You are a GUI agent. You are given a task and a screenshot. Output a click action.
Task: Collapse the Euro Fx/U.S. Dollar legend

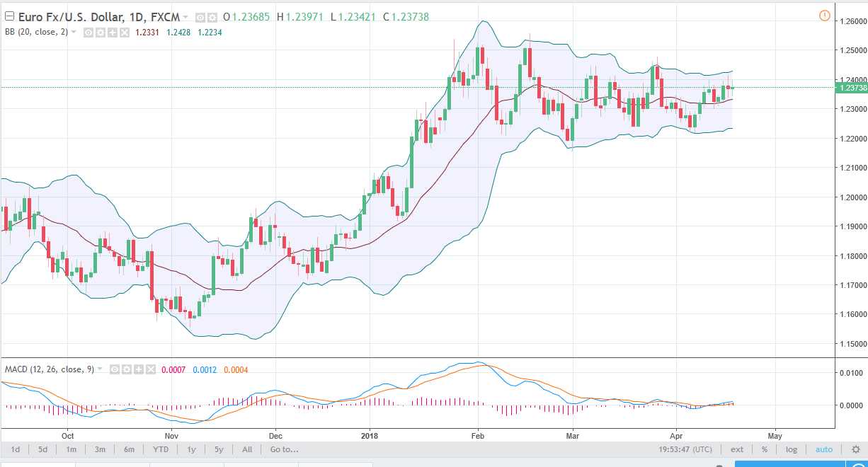click(x=9, y=16)
